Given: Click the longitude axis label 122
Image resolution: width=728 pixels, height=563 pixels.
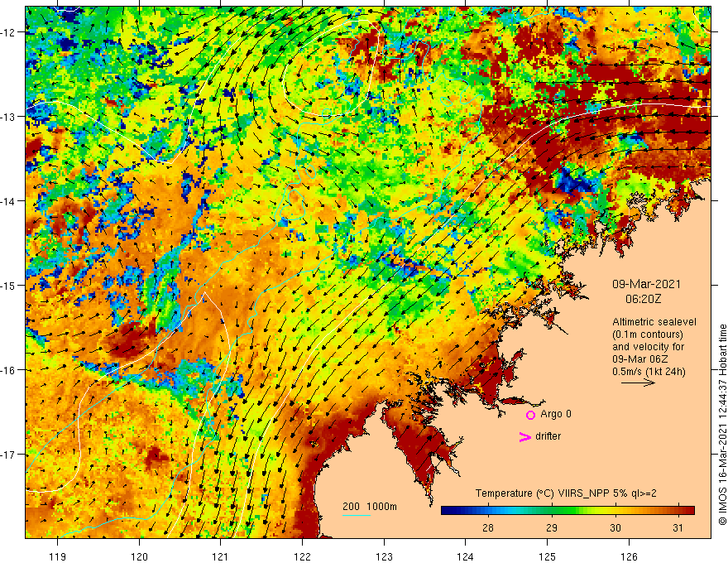Looking at the screenshot, I should point(302,556).
